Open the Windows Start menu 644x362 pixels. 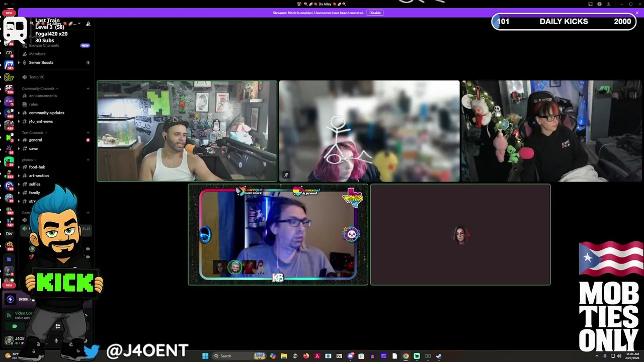(x=205, y=356)
